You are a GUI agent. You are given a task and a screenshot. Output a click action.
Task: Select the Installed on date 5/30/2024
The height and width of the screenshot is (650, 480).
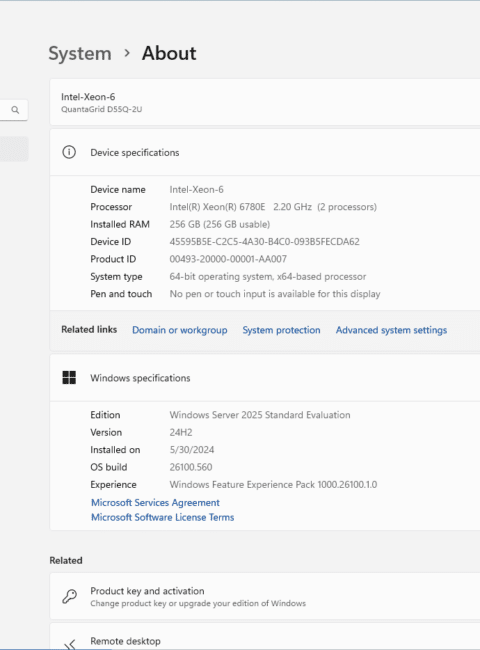192,450
